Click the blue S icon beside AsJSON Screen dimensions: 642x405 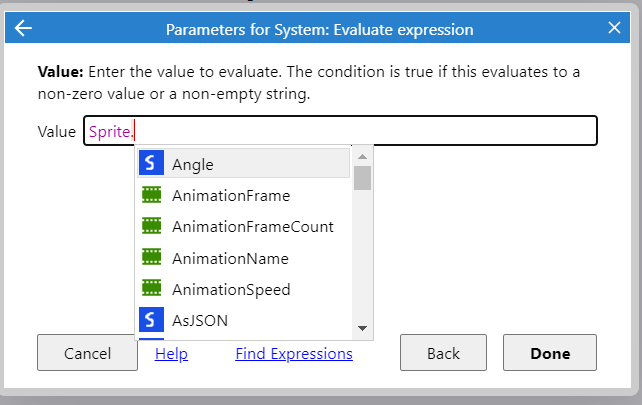[151, 320]
